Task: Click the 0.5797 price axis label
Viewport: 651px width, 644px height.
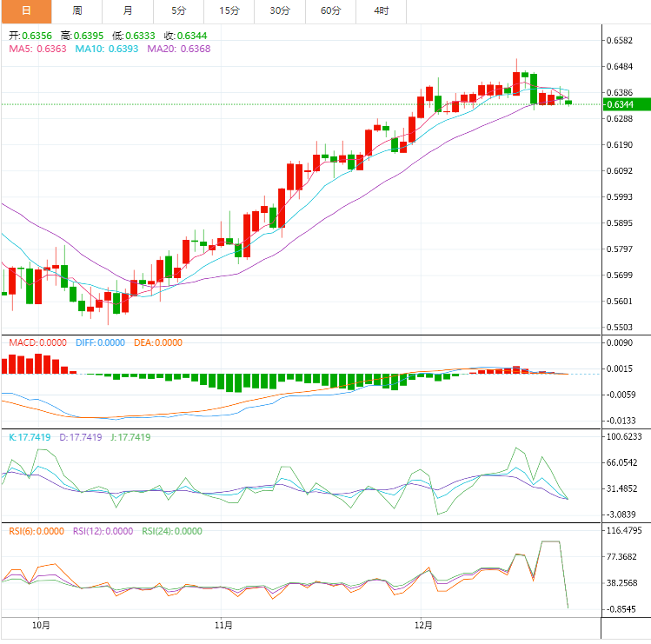Action: (620, 249)
